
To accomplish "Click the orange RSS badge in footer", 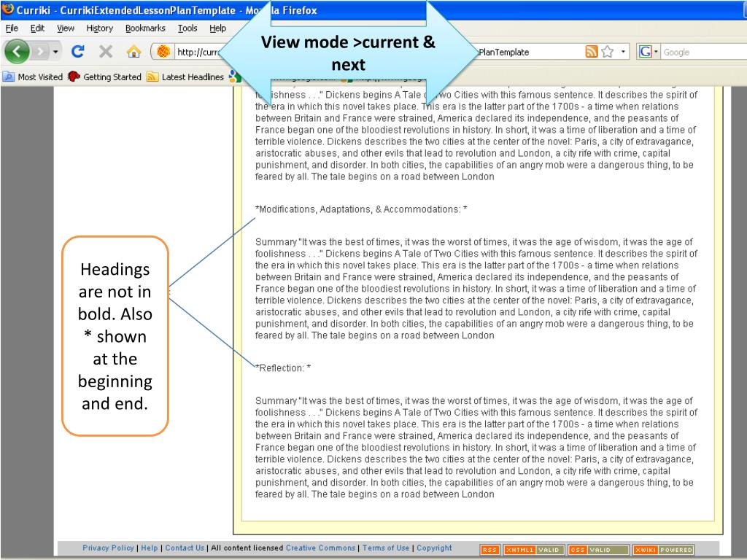I will click(489, 550).
